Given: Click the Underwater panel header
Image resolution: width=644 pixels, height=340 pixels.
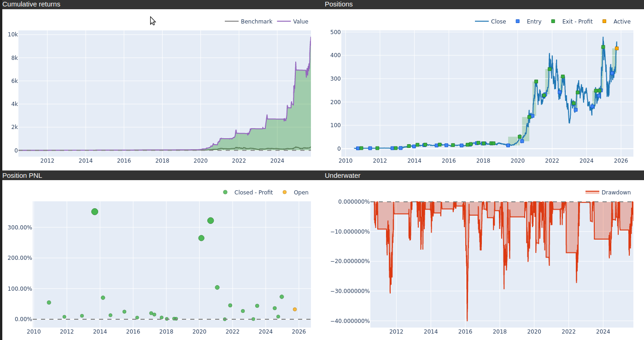Looking at the screenshot, I should (342, 176).
